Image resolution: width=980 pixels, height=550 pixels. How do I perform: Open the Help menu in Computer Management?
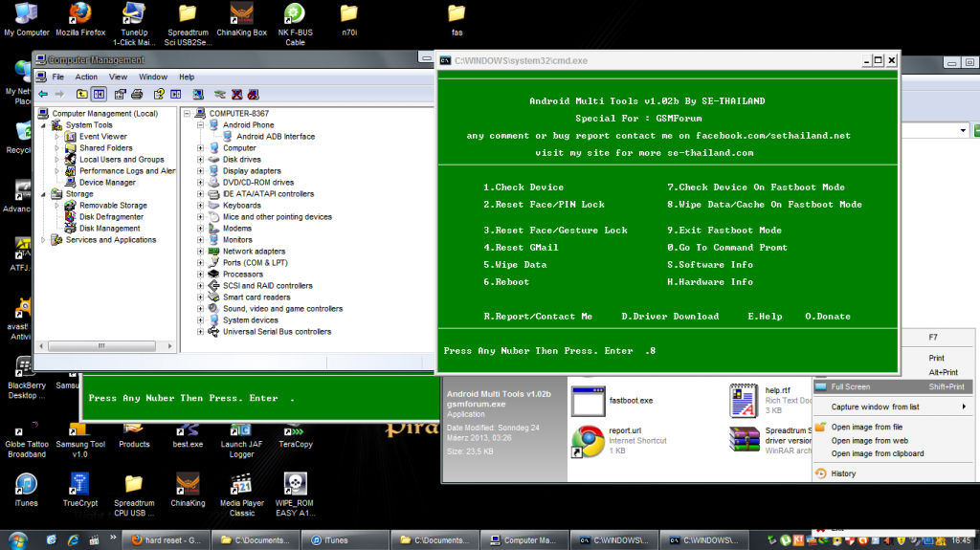[187, 77]
